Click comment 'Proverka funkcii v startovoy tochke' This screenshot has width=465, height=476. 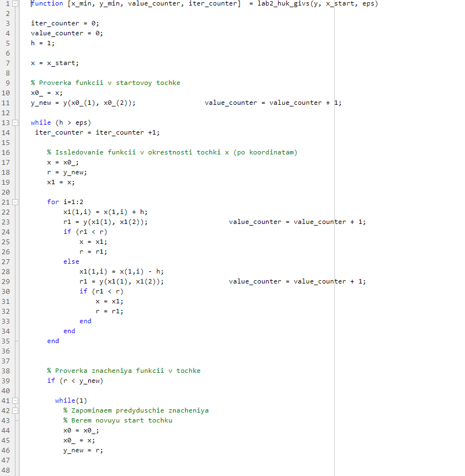click(105, 83)
